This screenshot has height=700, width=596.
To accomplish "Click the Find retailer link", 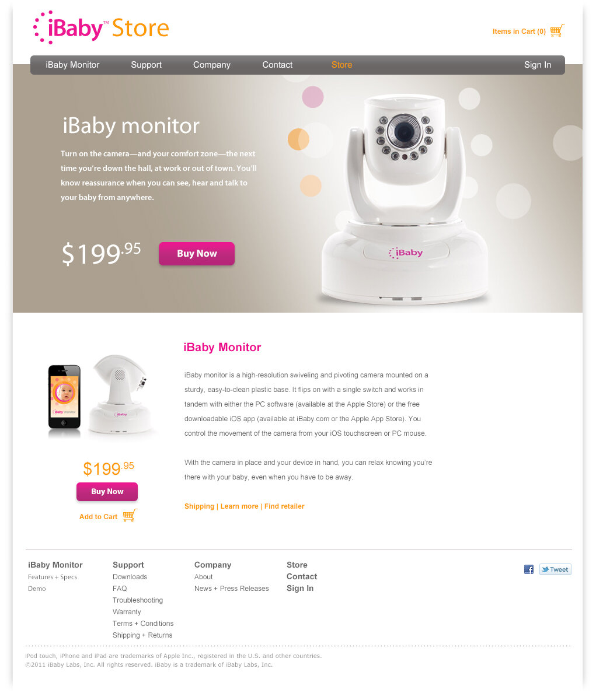I will [284, 506].
